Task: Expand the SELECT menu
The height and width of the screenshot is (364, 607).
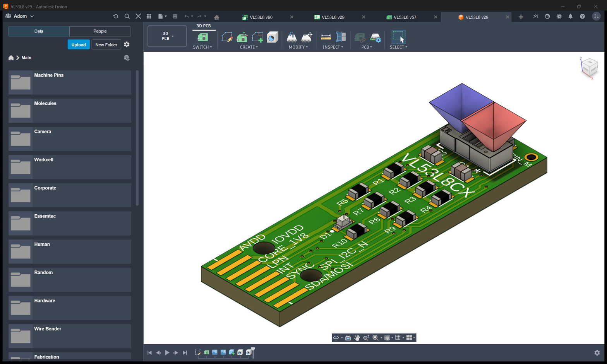Action: tap(398, 47)
